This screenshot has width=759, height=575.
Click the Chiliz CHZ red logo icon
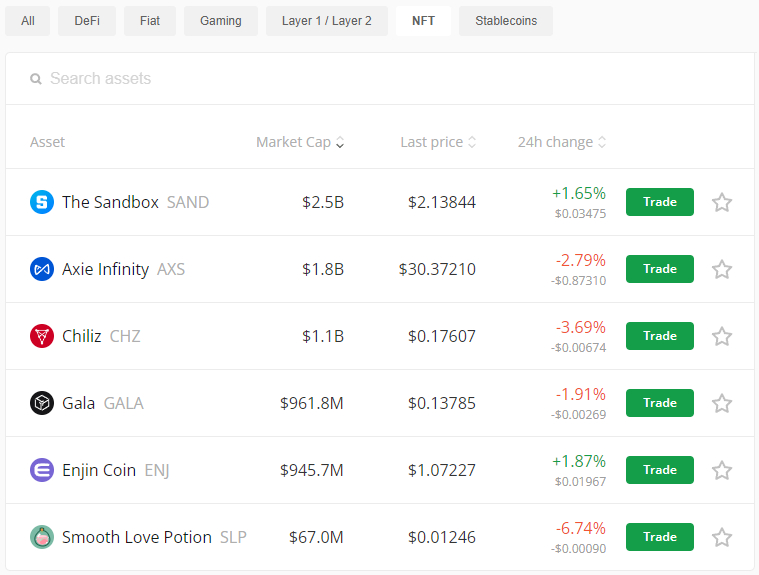pyautogui.click(x=42, y=336)
